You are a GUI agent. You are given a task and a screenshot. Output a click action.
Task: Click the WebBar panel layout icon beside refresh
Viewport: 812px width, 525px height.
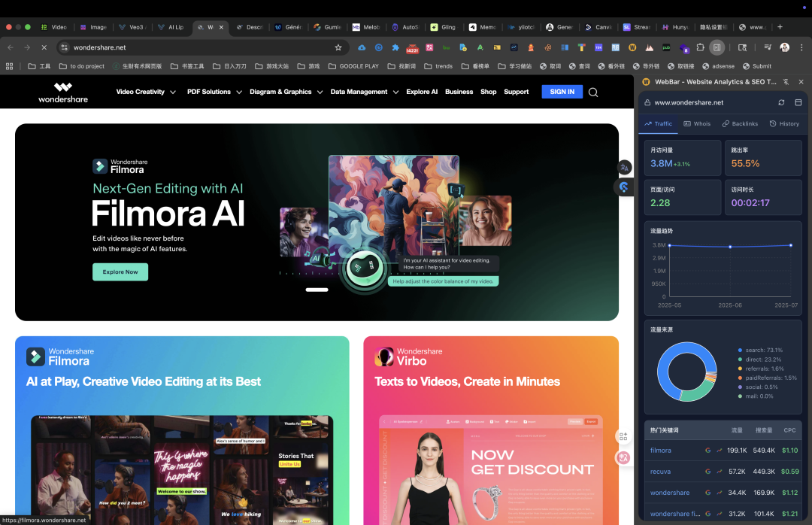coord(798,102)
